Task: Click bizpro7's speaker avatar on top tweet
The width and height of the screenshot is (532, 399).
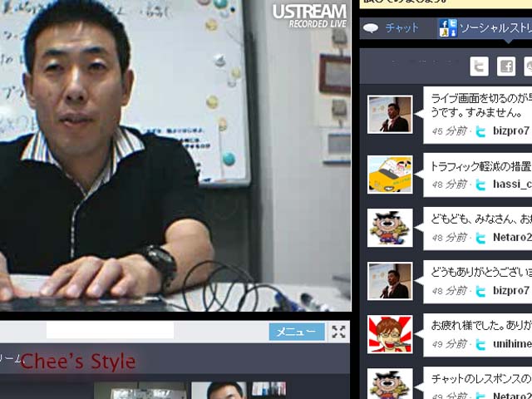Action: (x=390, y=114)
